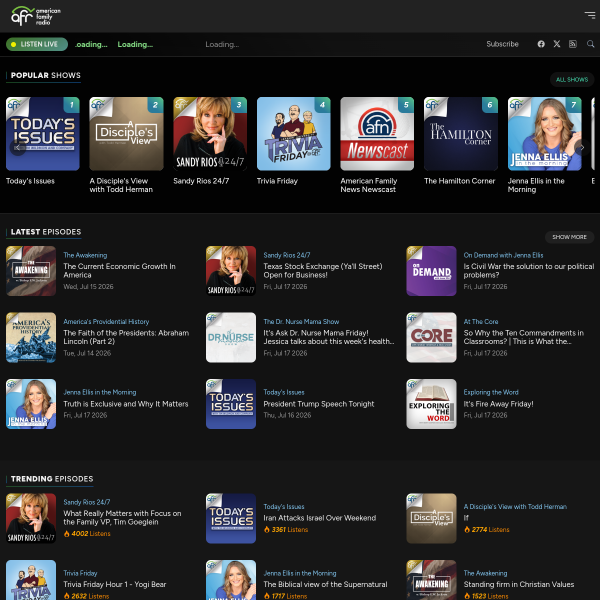
Task: Open On Demand with Jenna Ellis artwork
Action: coord(431,271)
